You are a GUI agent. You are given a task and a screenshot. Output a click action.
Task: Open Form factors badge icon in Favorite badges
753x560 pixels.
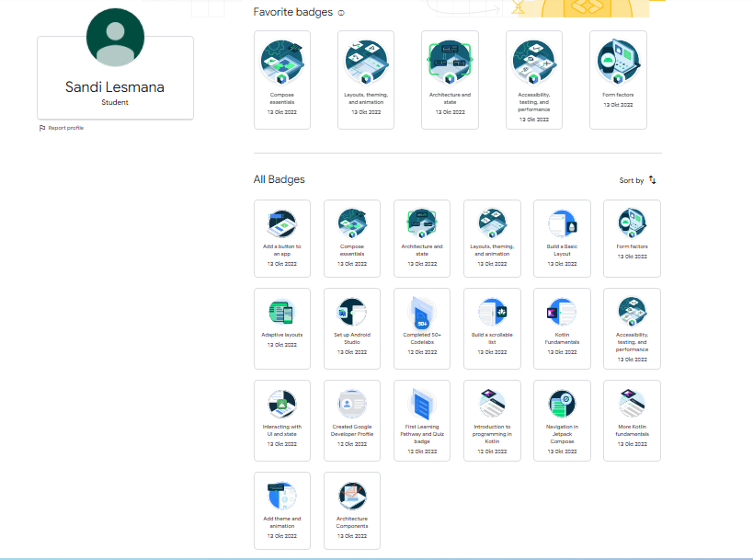click(x=618, y=62)
